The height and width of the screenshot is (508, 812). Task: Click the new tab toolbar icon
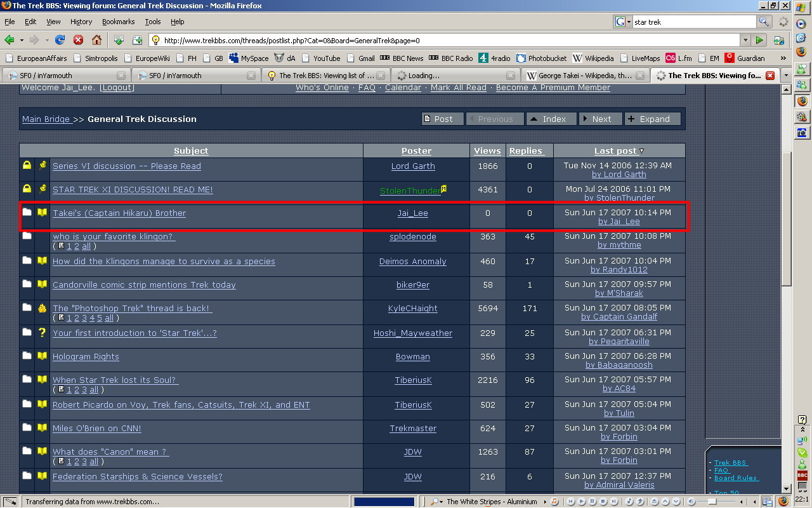(x=137, y=40)
